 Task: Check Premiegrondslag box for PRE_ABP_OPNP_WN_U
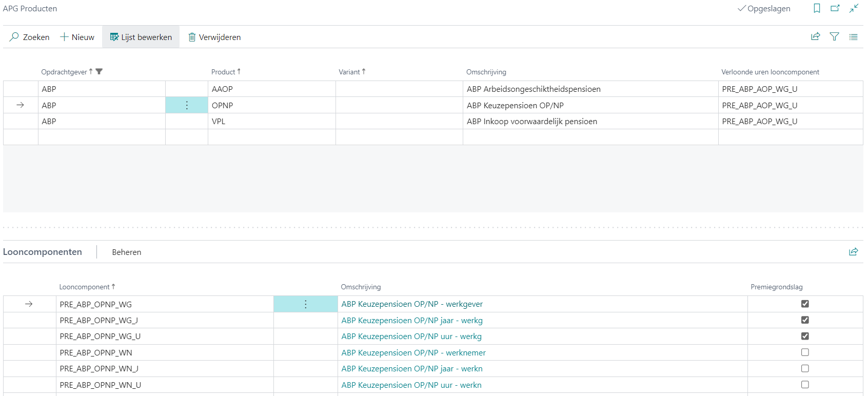point(805,385)
